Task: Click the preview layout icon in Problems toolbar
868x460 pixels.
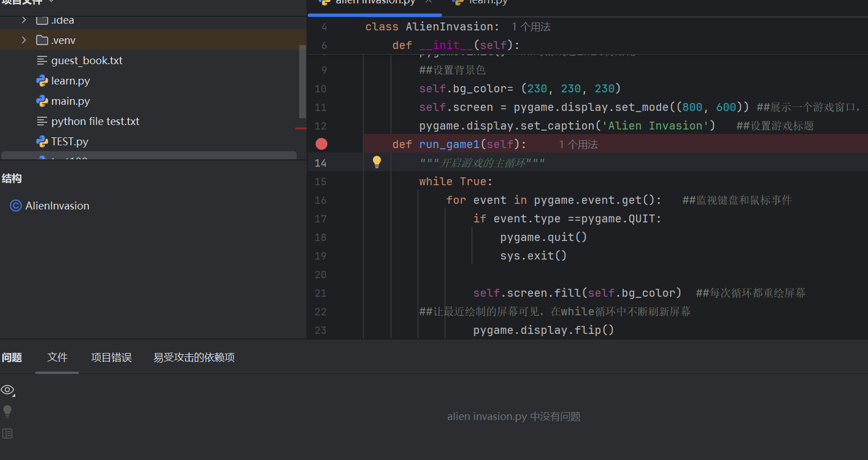Action: click(7, 432)
